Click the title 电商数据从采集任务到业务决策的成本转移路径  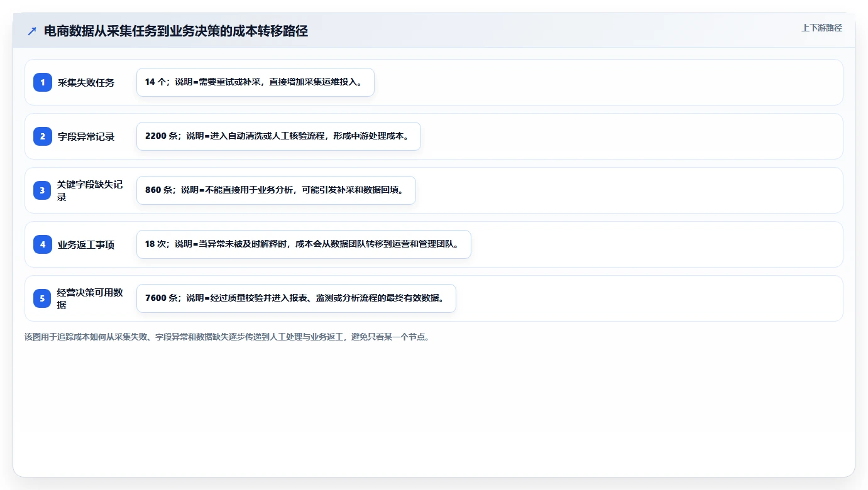click(x=176, y=31)
